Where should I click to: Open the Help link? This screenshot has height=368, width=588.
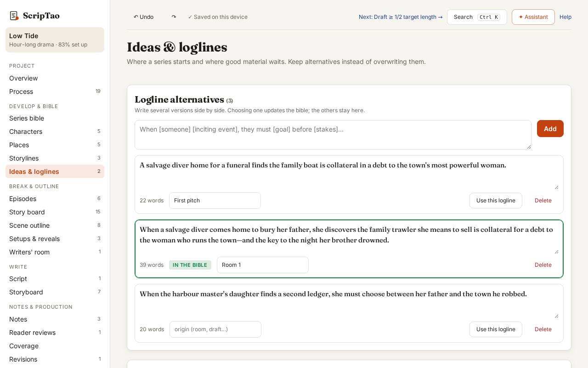click(565, 17)
